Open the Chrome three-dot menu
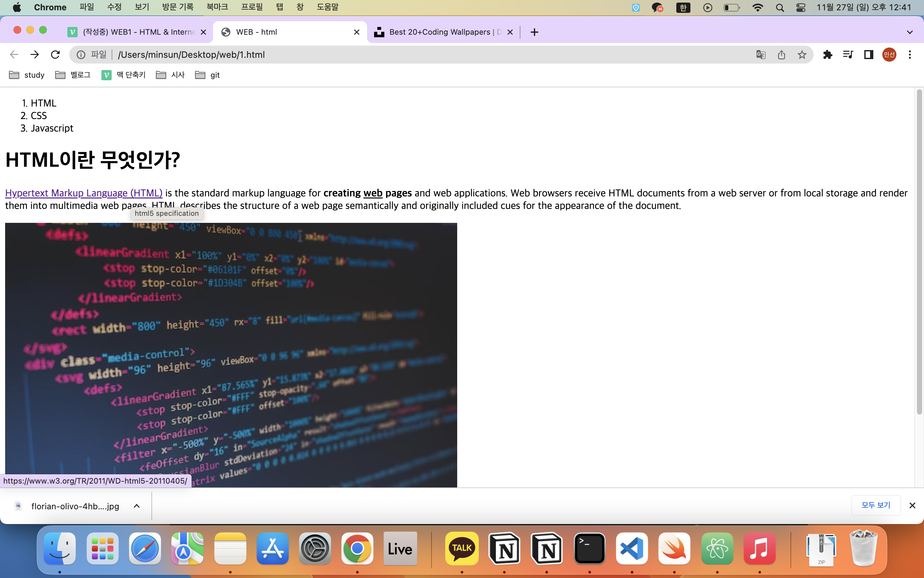Image resolution: width=924 pixels, height=578 pixels. pos(910,55)
